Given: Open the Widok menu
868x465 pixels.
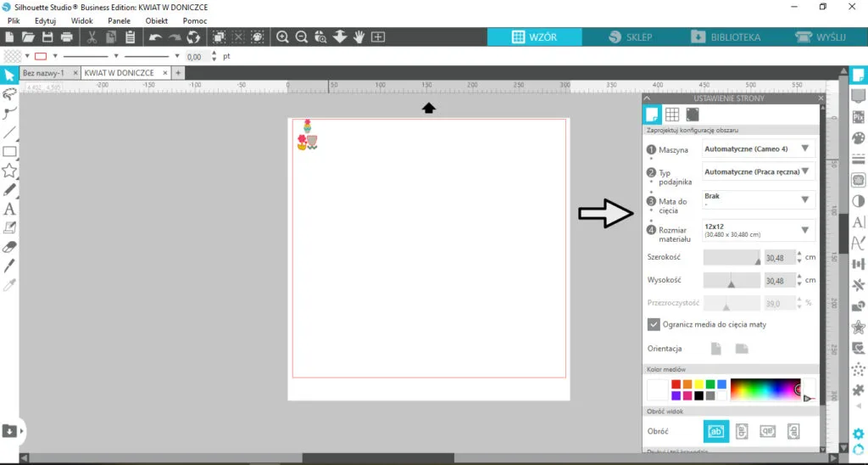Looking at the screenshot, I should (x=82, y=21).
